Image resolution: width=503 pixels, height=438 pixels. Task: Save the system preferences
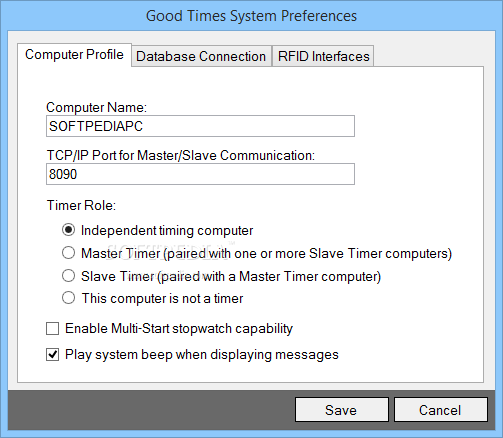(342, 410)
